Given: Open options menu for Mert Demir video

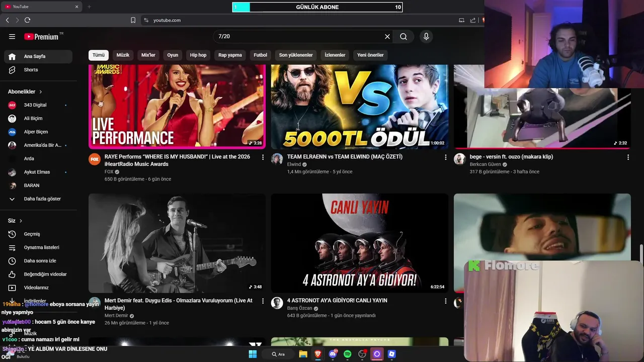Looking at the screenshot, I should coord(263,301).
